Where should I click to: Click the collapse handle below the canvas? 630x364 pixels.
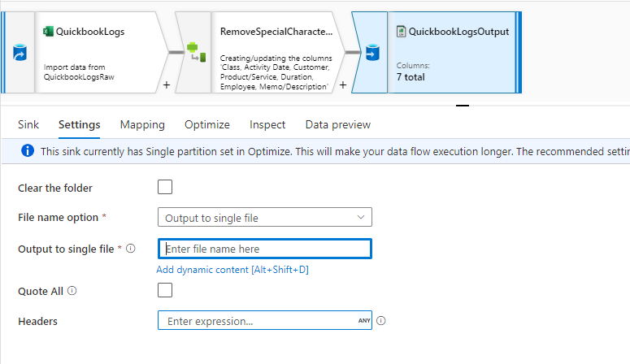463,106
